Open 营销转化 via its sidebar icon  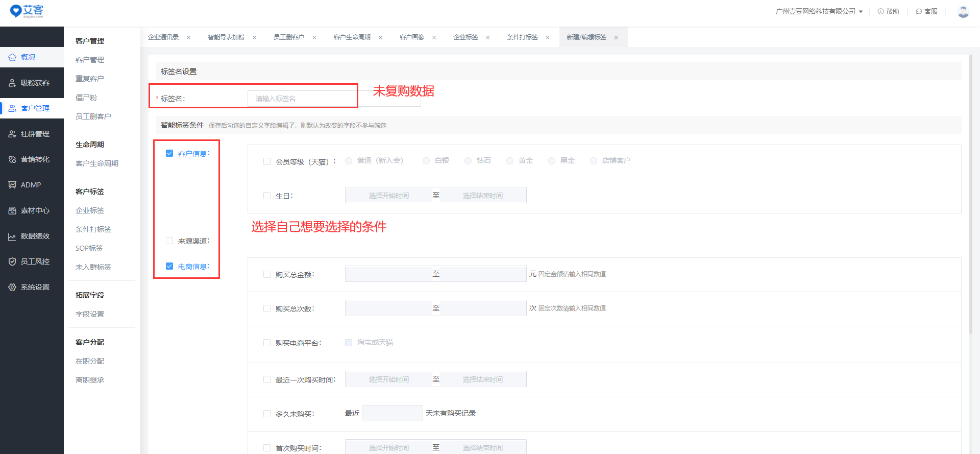(12, 159)
